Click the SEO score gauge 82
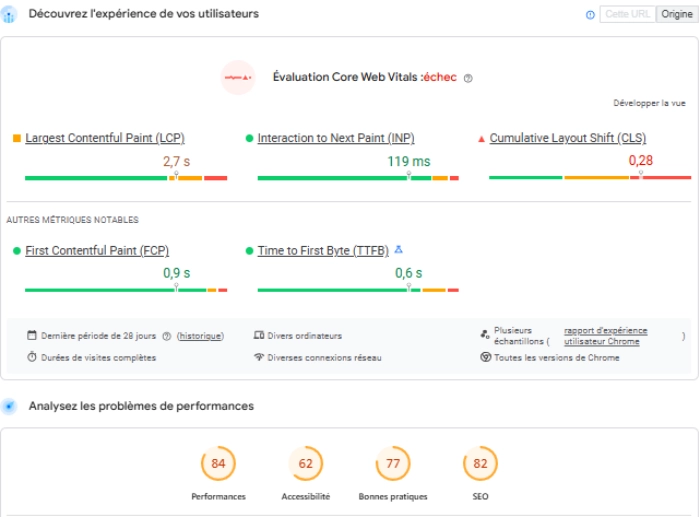Viewport: 700px width, 517px height. 480,463
